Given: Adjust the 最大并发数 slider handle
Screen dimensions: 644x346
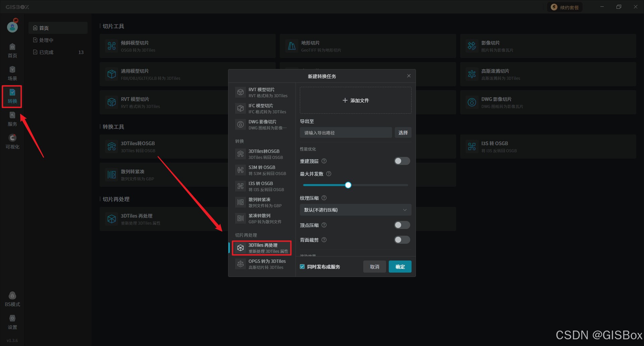Looking at the screenshot, I should point(348,185).
